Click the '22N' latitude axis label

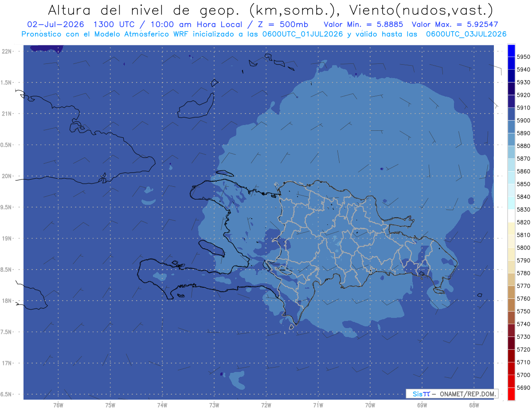[6, 51]
